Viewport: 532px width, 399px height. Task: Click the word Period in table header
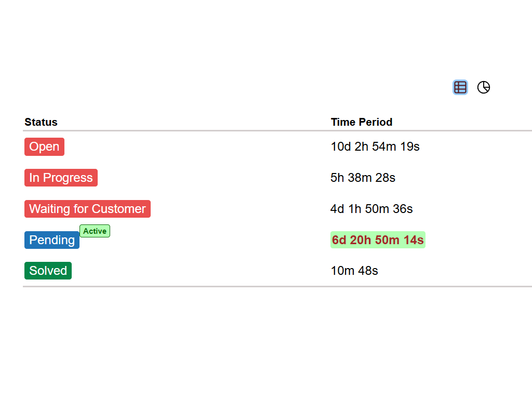[376, 122]
